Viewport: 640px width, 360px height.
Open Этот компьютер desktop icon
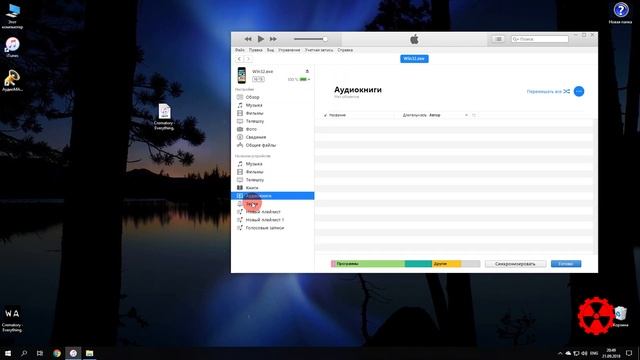[x=12, y=16]
